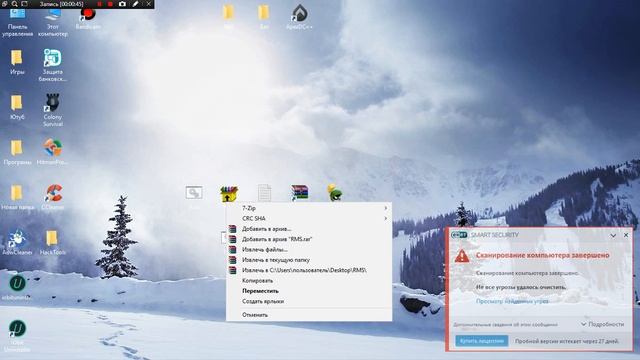The height and width of the screenshot is (360, 640).
Task: Click the Запись [00:00:45] timer
Action: coord(61,4)
